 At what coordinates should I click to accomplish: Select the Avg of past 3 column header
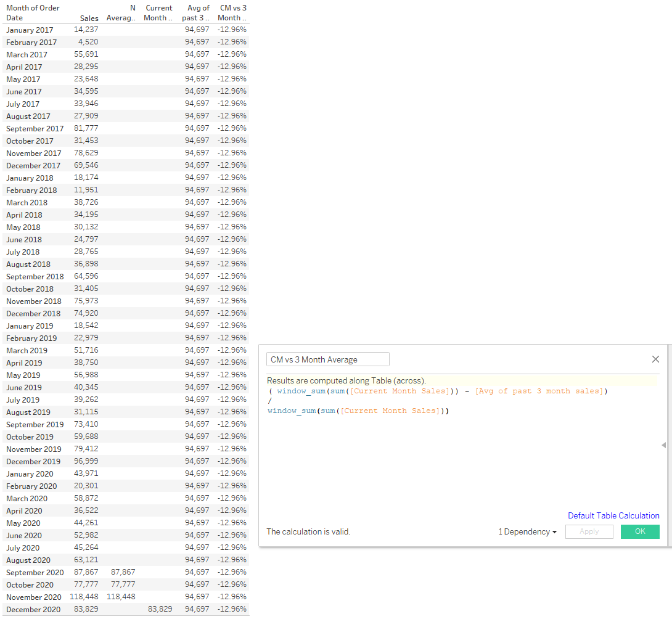(195, 13)
